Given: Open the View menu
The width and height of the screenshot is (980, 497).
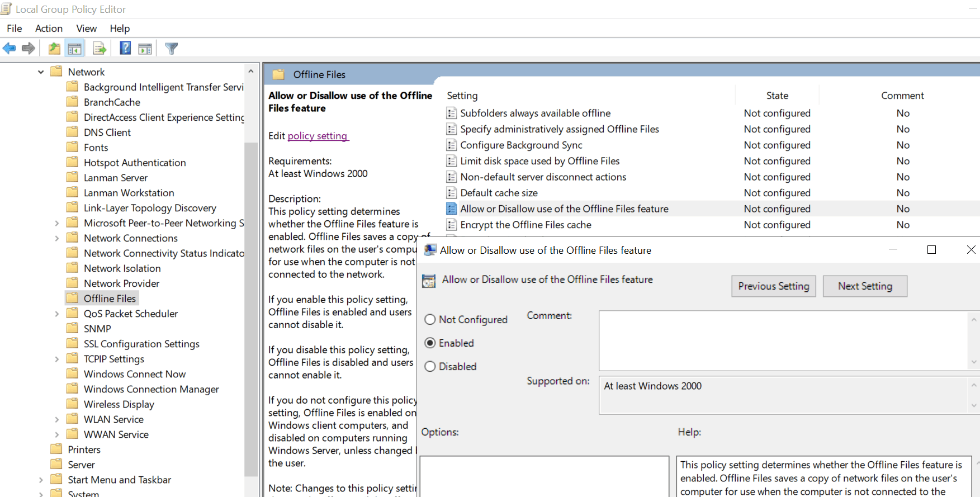Looking at the screenshot, I should point(87,29).
